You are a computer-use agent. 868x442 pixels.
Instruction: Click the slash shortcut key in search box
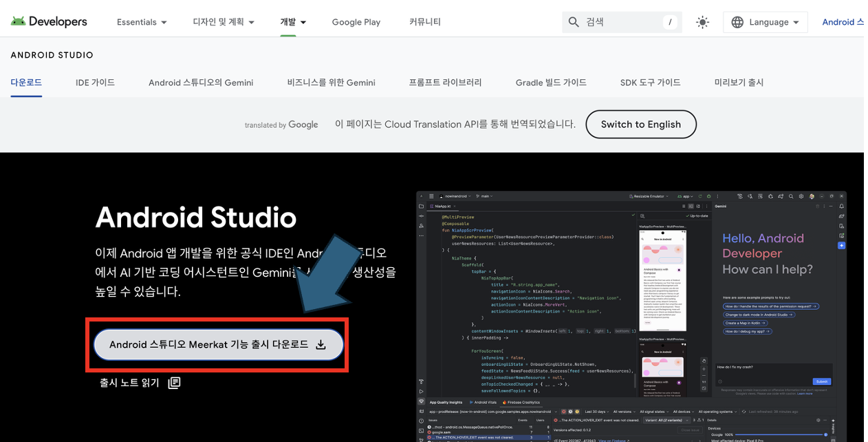pos(670,22)
